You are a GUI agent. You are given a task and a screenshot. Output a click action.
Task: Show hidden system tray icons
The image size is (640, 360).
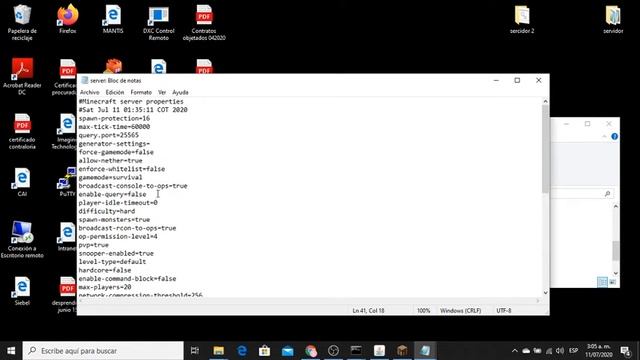pyautogui.click(x=515, y=351)
